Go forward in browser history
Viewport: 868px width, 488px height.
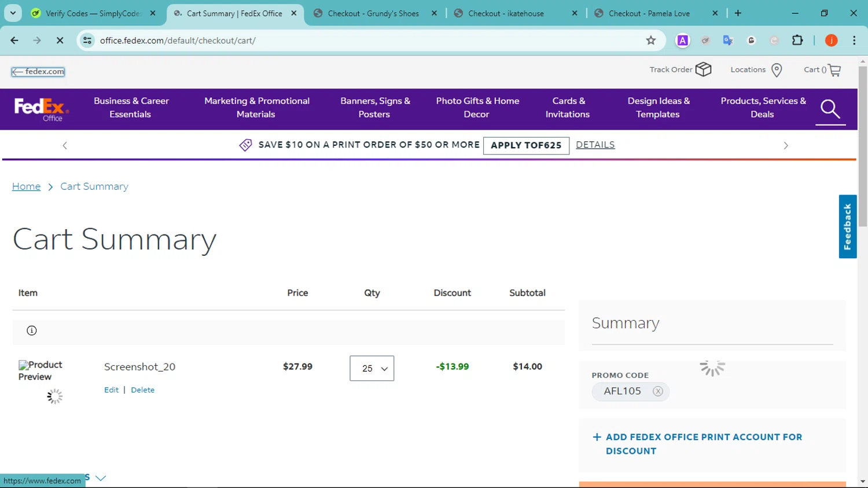tap(37, 41)
